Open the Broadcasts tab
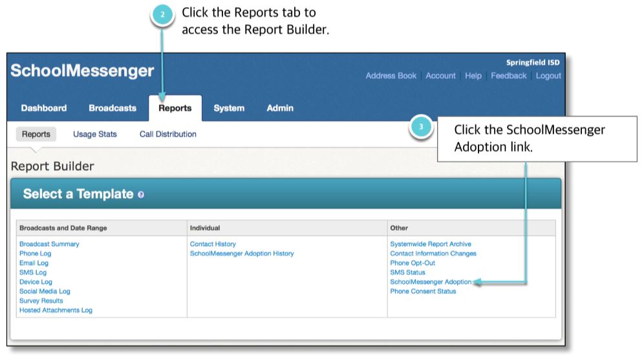Viewport: 644px width, 363px height. point(113,108)
